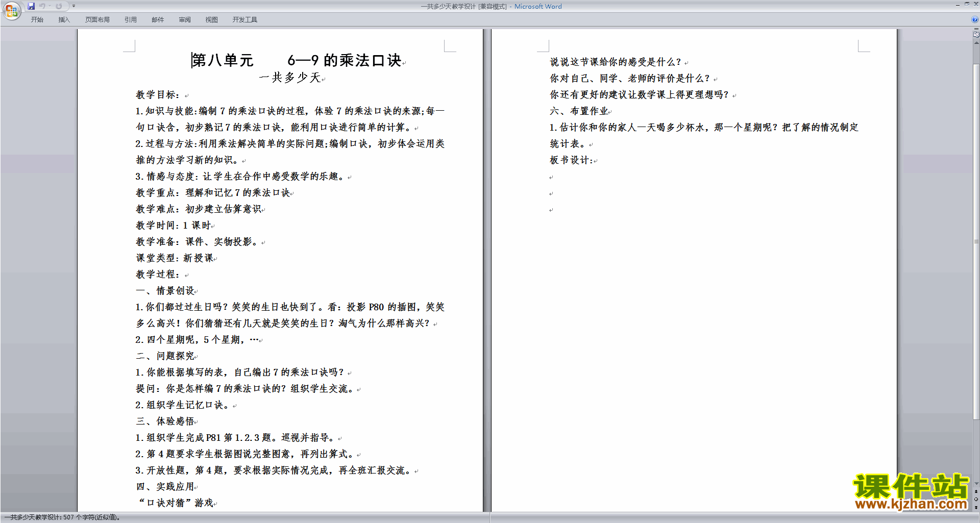Click the section heading 二、问题探究
The image size is (980, 523).
pos(165,356)
